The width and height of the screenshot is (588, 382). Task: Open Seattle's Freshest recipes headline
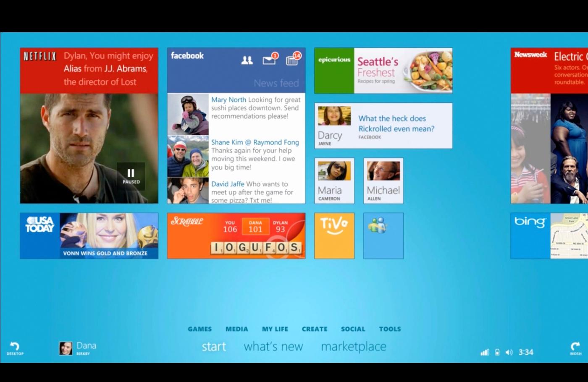pyautogui.click(x=378, y=67)
